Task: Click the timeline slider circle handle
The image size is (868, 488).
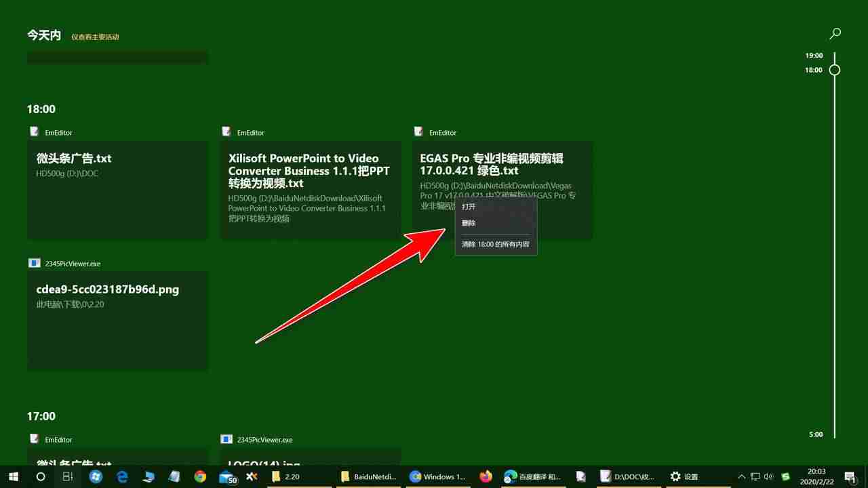Action: (835, 70)
